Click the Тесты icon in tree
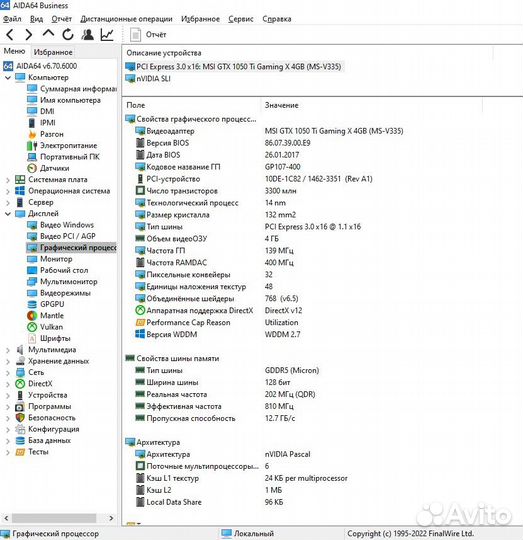The image size is (523, 540). (x=20, y=452)
